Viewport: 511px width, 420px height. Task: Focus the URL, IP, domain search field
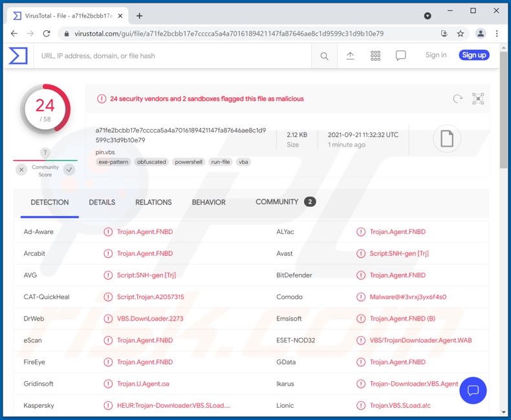(x=173, y=56)
